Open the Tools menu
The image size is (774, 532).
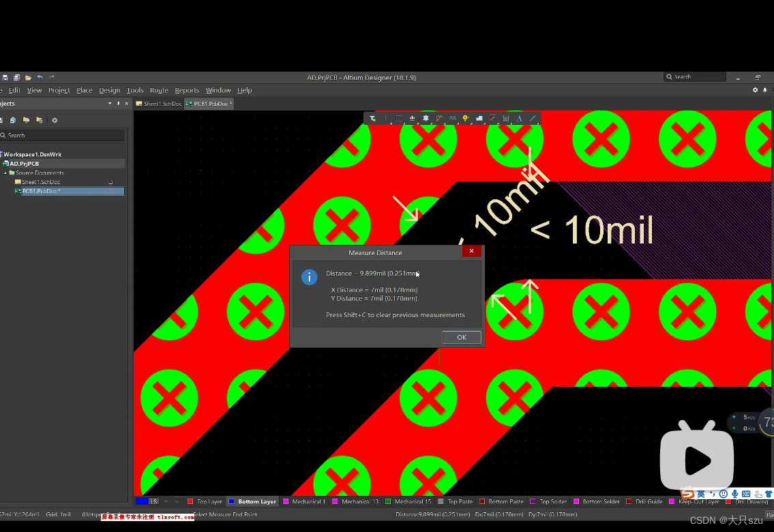(x=135, y=90)
